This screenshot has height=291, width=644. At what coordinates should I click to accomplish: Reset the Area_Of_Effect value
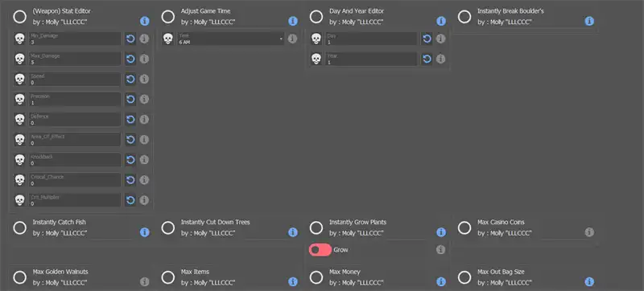(130, 139)
